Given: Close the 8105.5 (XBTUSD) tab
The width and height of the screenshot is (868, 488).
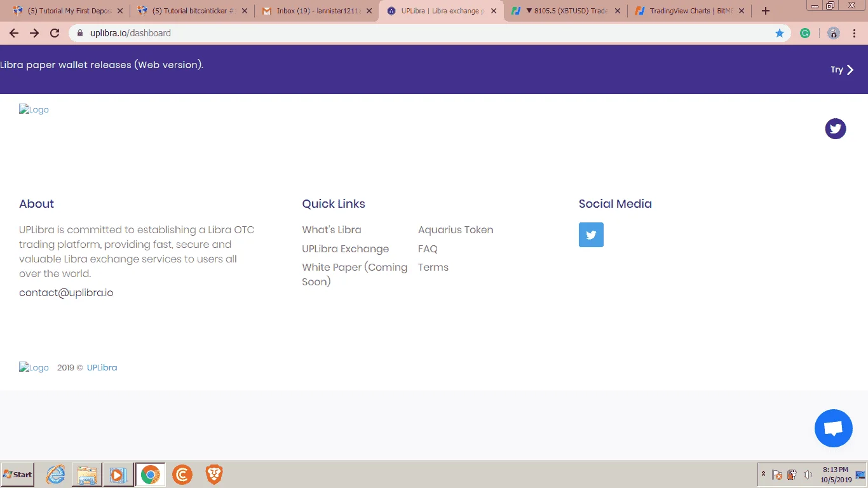Looking at the screenshot, I should (x=618, y=11).
